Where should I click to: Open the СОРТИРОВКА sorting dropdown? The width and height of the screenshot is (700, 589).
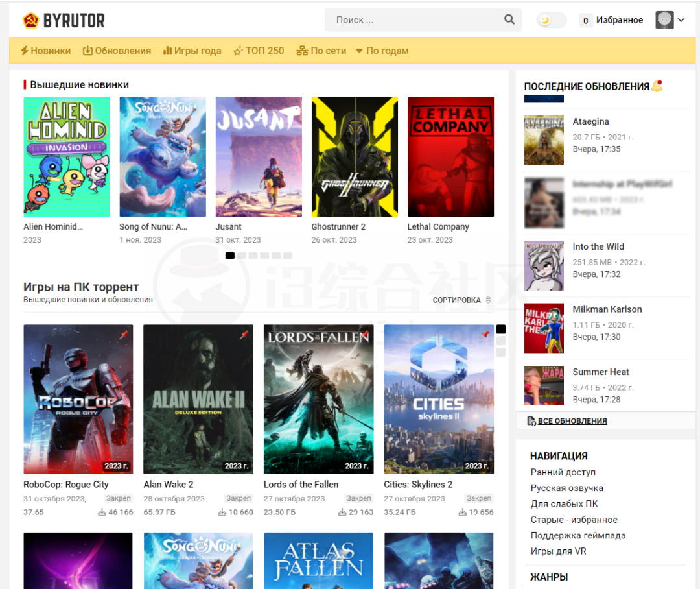tap(462, 300)
